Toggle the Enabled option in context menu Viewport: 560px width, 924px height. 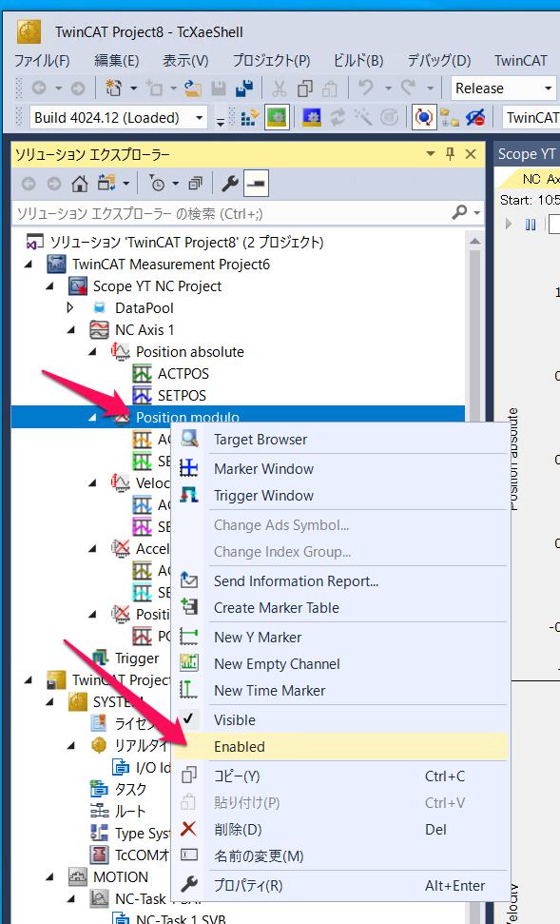[341, 747]
